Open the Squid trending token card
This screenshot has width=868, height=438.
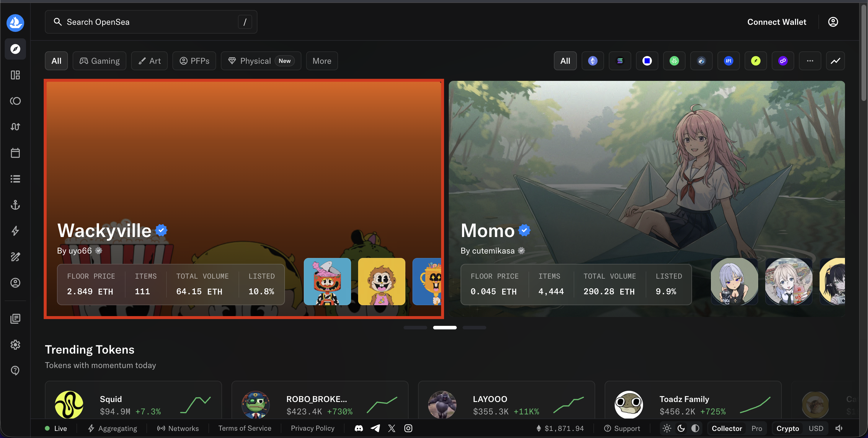tap(133, 400)
